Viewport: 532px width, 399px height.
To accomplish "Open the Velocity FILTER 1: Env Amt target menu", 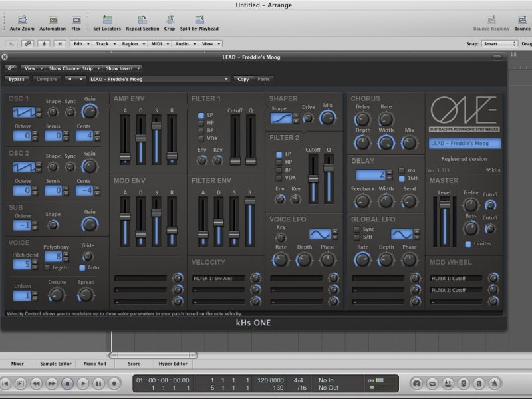I will (x=219, y=278).
